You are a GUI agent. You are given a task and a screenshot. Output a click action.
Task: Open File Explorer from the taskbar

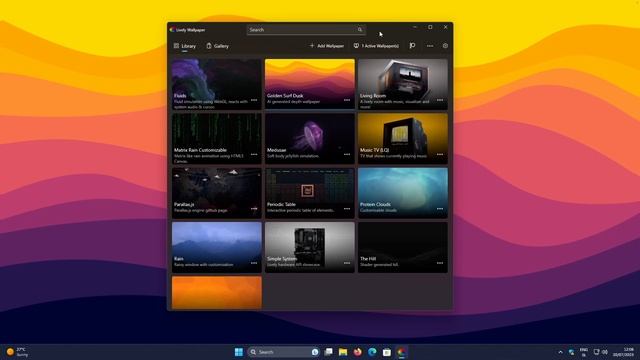pos(343,352)
